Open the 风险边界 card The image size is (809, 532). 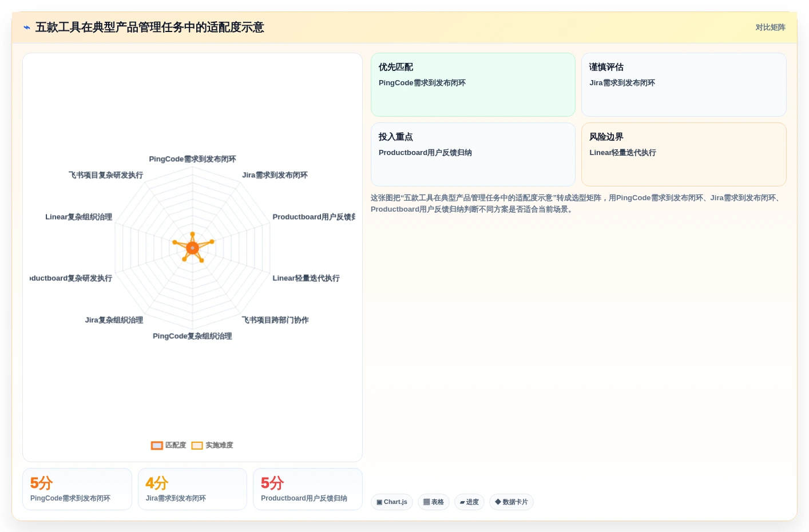click(x=684, y=154)
